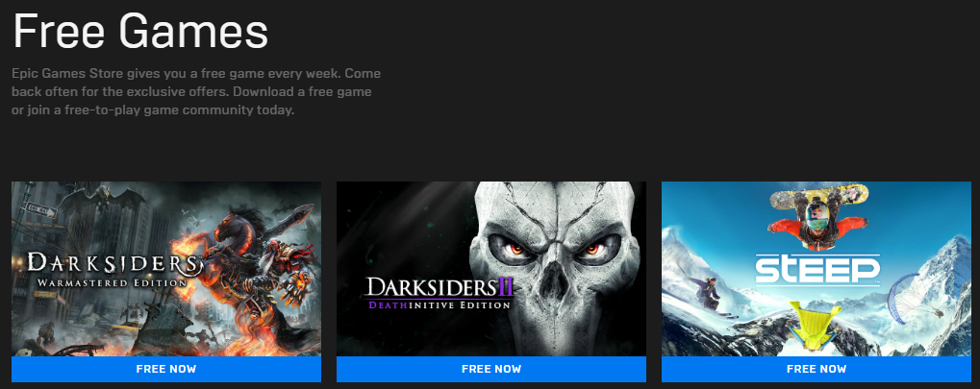
Task: Click the Warmastered Edition subtitle text
Action: tap(113, 282)
